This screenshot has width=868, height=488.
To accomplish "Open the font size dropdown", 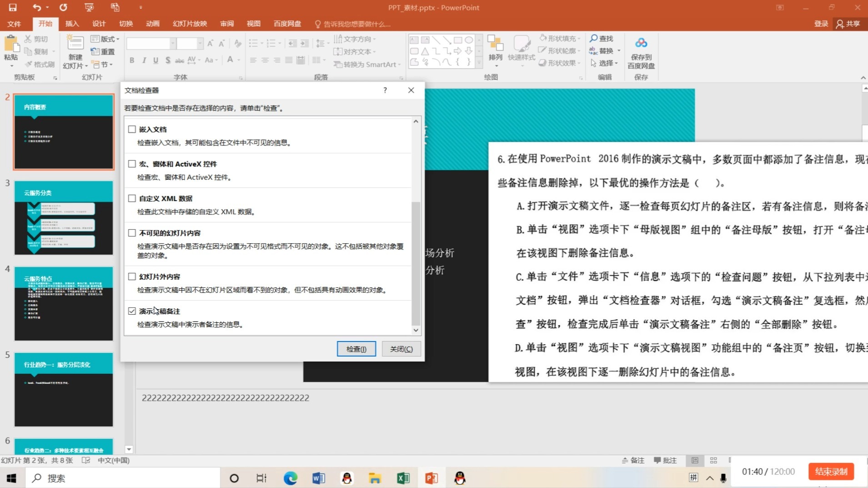I will (199, 43).
